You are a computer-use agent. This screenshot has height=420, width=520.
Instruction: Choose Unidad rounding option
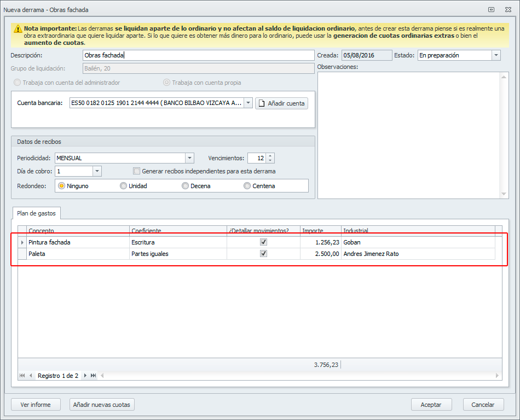[123, 186]
